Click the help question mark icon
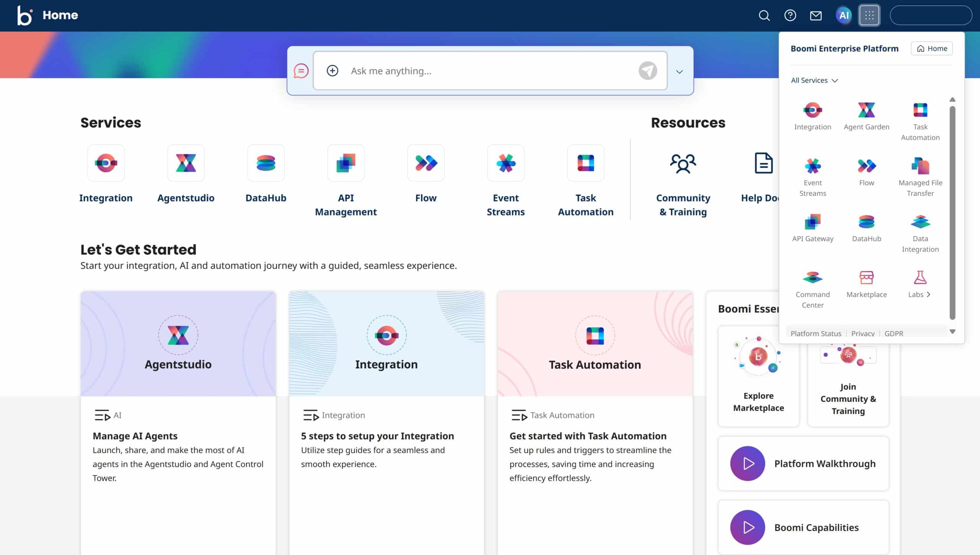This screenshot has width=980, height=555. (x=790, y=15)
